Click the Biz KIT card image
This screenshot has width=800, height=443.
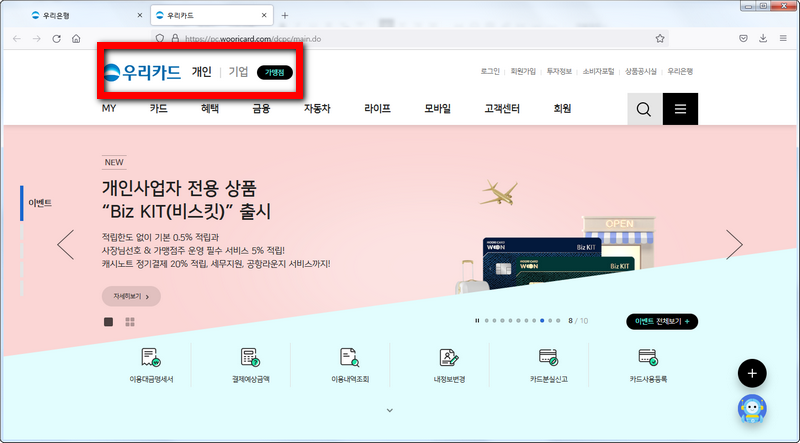558,264
